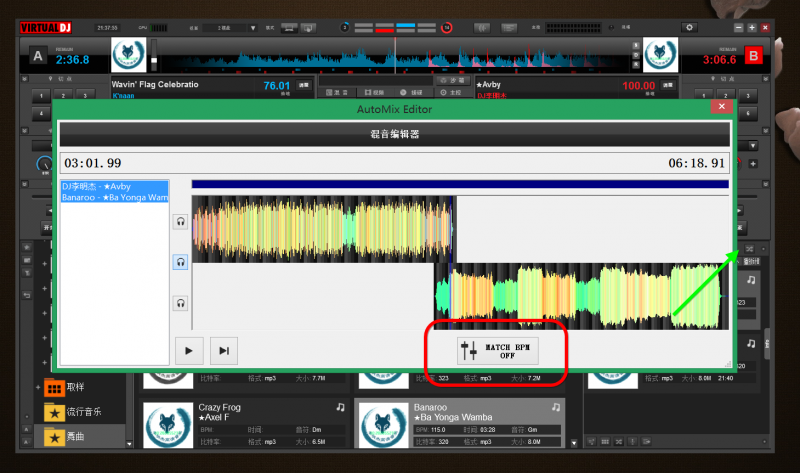
Task: Click the track list scroll-down arrow
Action: tap(574, 443)
